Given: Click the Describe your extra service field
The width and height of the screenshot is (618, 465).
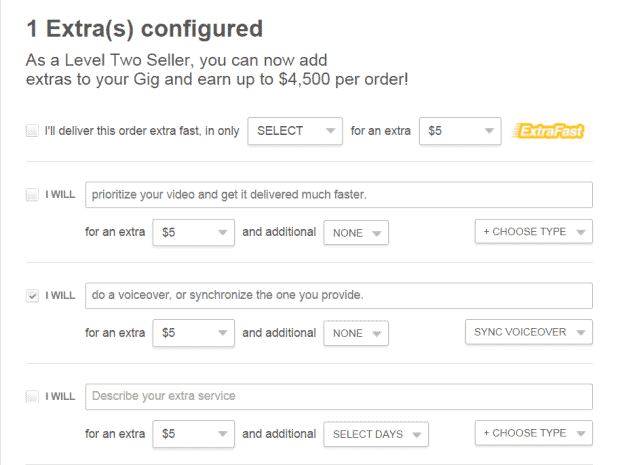Looking at the screenshot, I should 339,396.
